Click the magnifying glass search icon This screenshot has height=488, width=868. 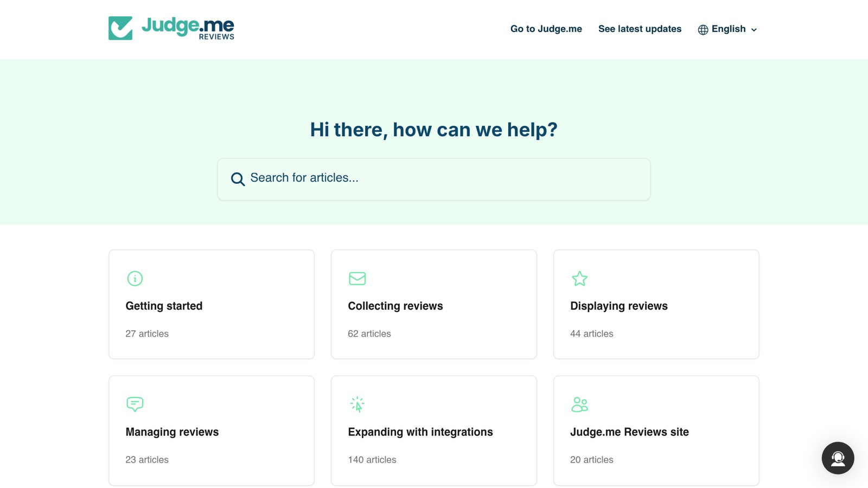238,179
